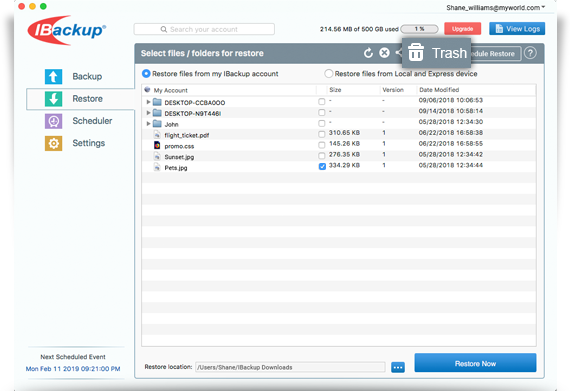Click the Upgrade button
Viewport: 570px width, 391px height.
click(x=462, y=29)
